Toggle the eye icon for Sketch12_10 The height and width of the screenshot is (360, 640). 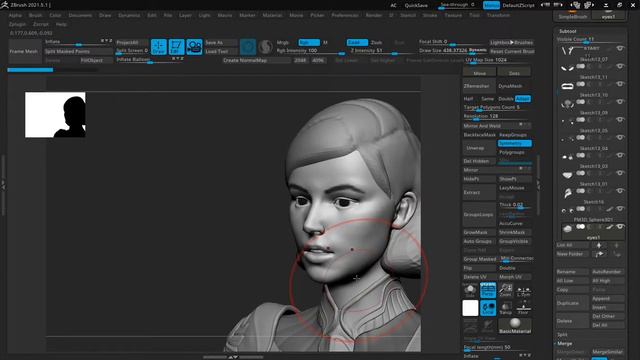point(620,101)
